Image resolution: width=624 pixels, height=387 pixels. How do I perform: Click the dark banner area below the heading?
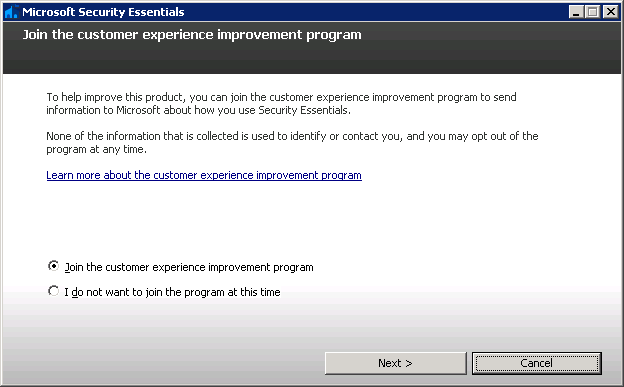pyautogui.click(x=312, y=59)
